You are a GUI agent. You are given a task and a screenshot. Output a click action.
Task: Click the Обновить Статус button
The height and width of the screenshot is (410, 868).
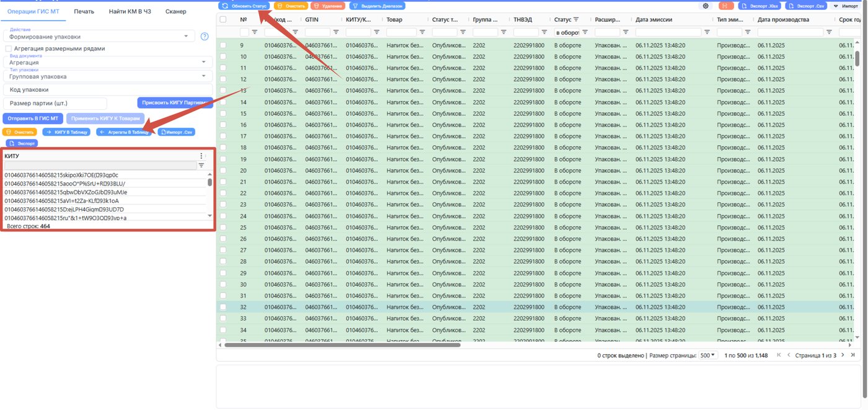pos(245,6)
